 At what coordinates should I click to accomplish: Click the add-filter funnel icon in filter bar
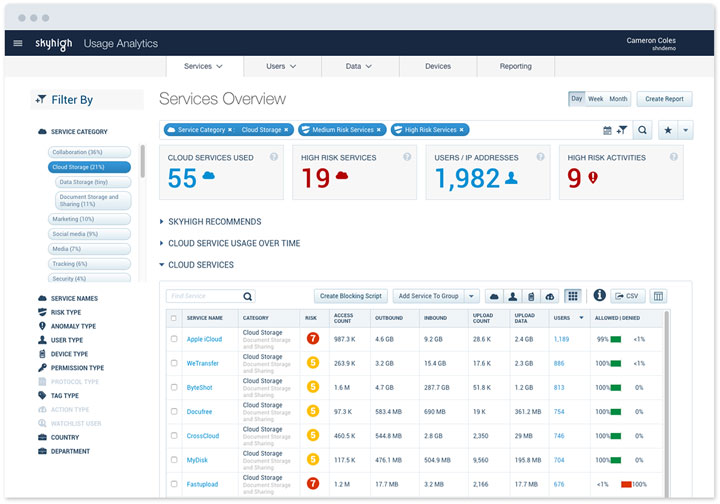tap(622, 130)
